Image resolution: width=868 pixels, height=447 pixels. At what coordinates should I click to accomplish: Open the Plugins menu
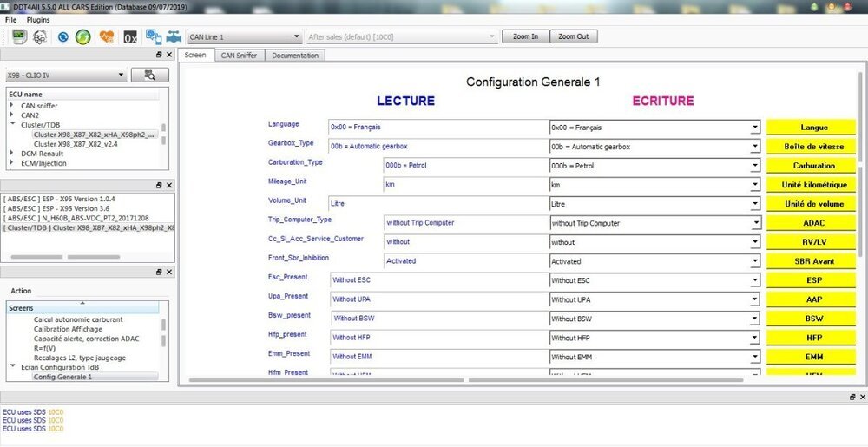pyautogui.click(x=38, y=19)
